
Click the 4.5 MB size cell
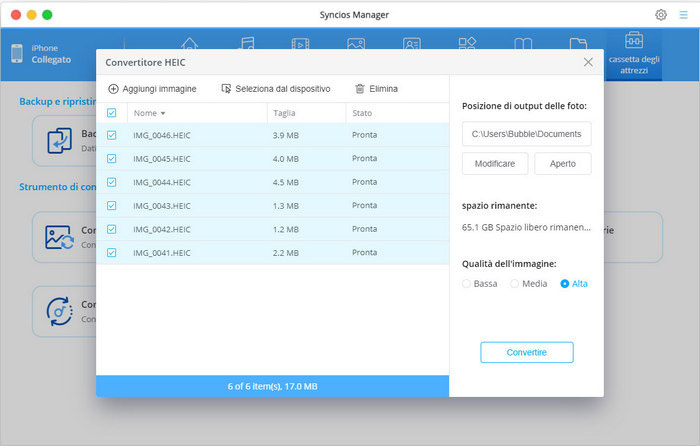(x=286, y=182)
